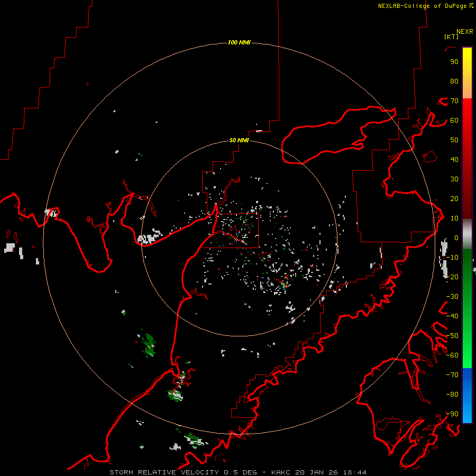Click the positive 20 knot scale label
Image resolution: width=476 pixels, height=476 pixels.
(454, 199)
